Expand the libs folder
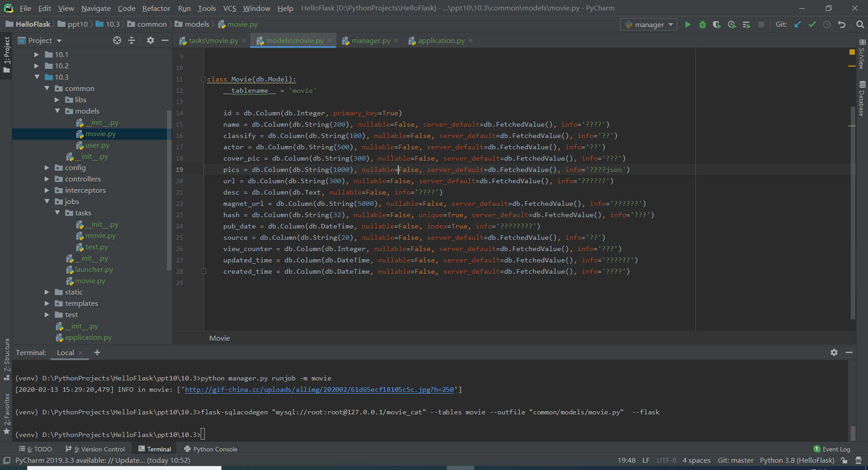This screenshot has width=868, height=470. tap(57, 100)
